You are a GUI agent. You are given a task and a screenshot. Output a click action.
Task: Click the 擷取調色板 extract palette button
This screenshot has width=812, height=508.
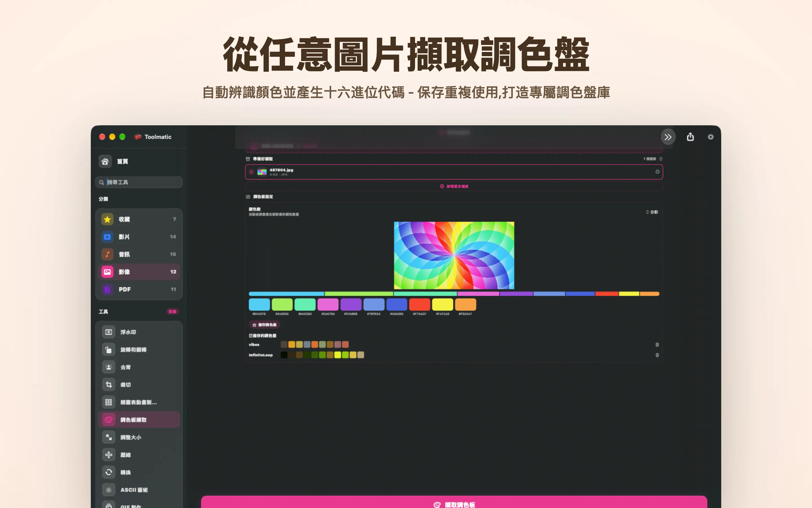pos(454,502)
